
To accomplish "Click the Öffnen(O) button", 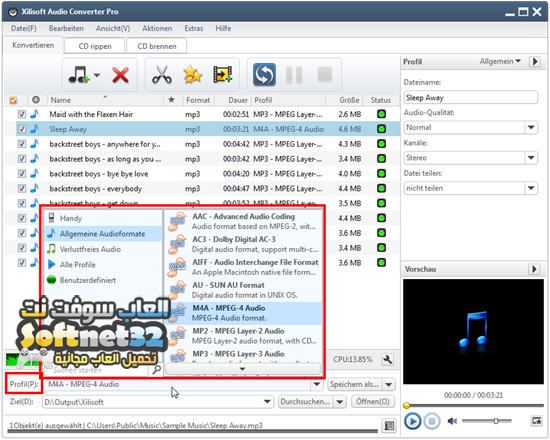I will click(373, 401).
